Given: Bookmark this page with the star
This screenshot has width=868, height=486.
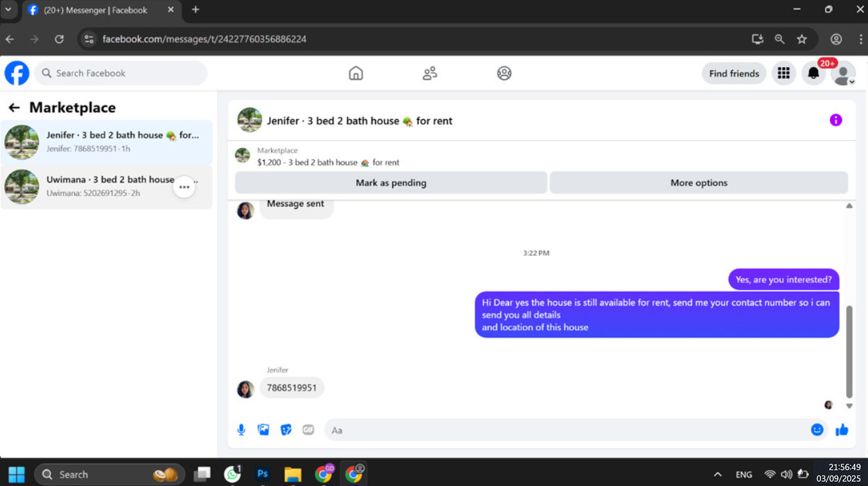Looking at the screenshot, I should click(802, 39).
